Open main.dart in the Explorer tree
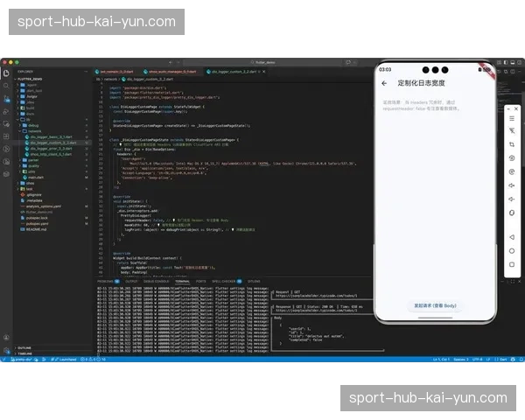Screen dimensions: 525x420 point(36,176)
